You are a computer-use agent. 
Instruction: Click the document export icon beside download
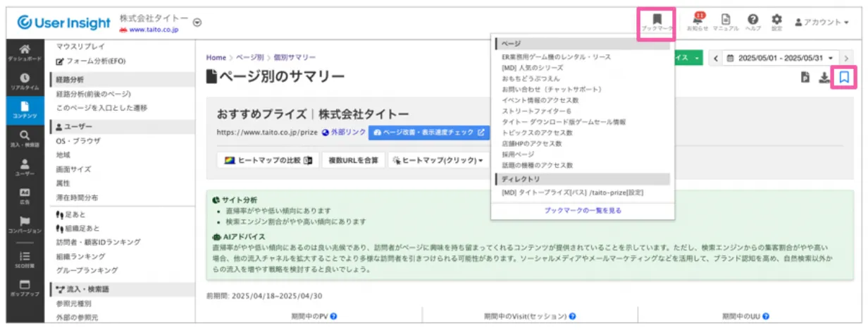[x=805, y=78]
